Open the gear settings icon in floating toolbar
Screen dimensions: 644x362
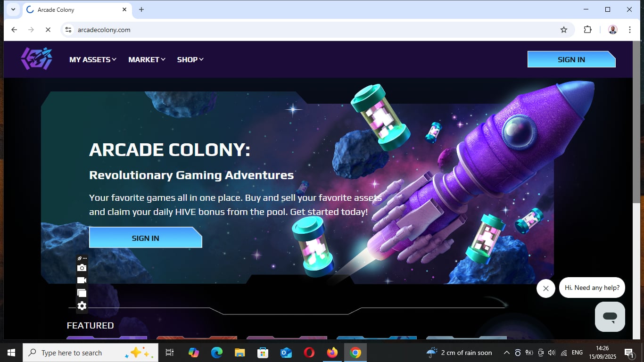(x=82, y=306)
